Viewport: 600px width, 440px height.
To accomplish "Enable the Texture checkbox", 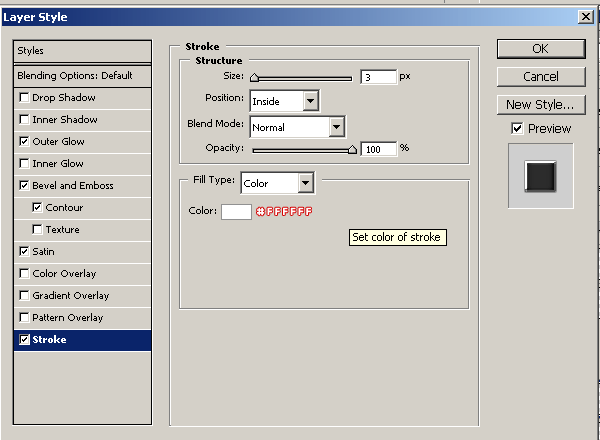I will pyautogui.click(x=38, y=230).
